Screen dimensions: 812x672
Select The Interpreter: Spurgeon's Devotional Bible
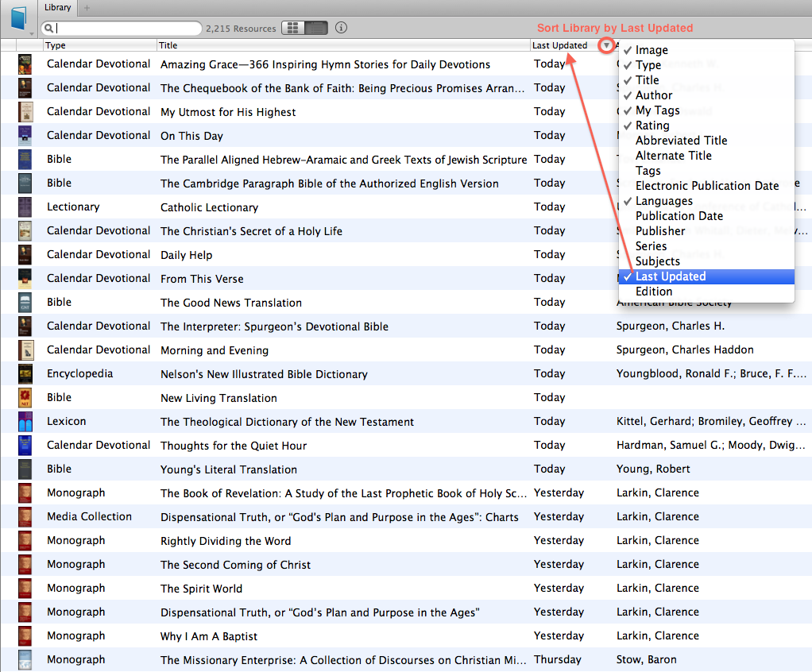point(274,326)
